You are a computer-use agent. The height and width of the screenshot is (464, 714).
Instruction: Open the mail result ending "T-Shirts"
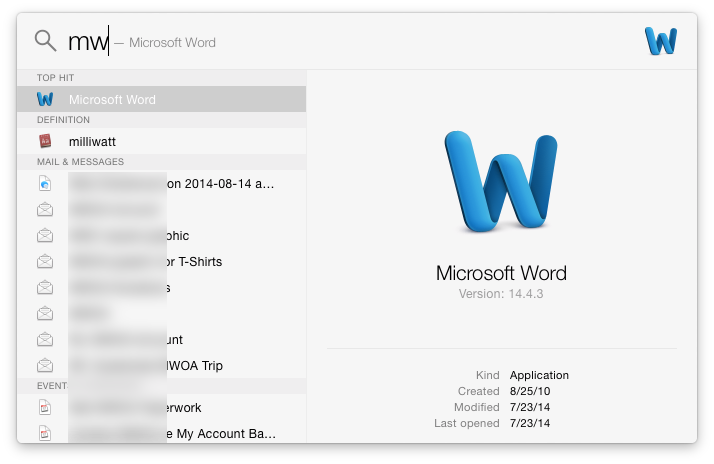[x=162, y=261]
